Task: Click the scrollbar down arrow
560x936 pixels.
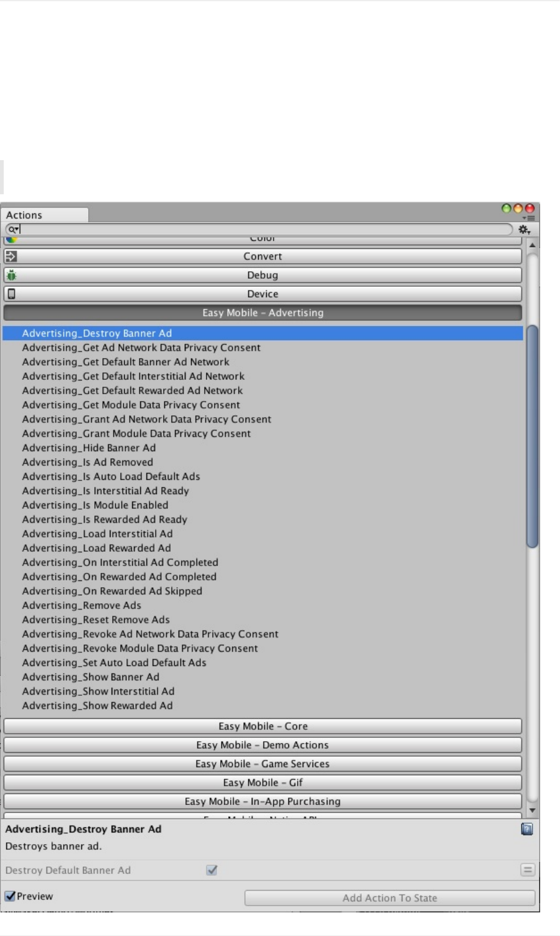Action: [x=532, y=810]
